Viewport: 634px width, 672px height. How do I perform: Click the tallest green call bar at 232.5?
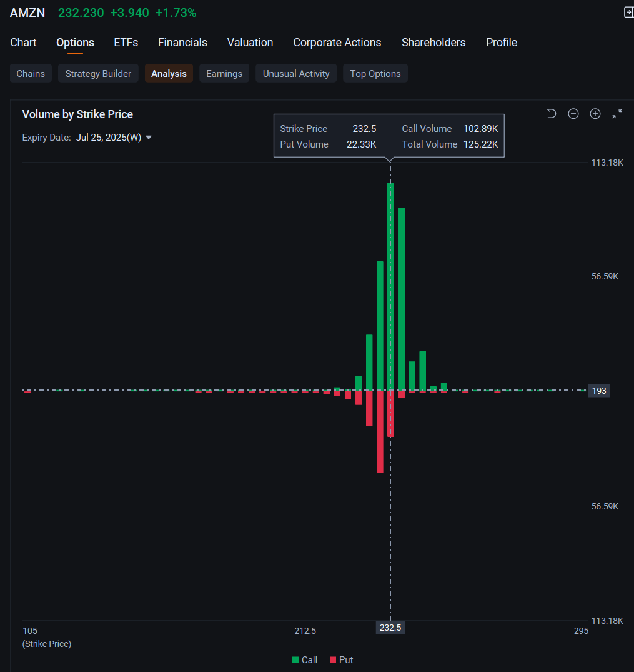pyautogui.click(x=390, y=286)
